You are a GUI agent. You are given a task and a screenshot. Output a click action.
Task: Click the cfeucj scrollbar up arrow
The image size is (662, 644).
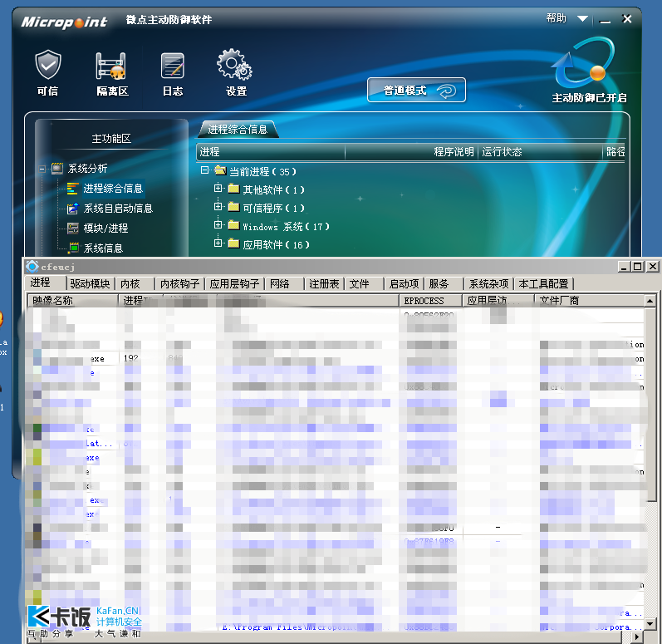click(x=650, y=301)
